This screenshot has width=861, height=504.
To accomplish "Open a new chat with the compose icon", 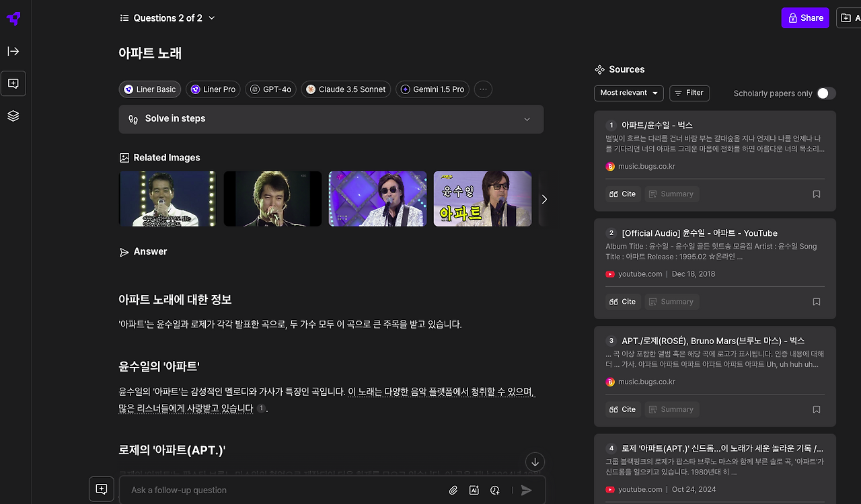I will coord(13,83).
